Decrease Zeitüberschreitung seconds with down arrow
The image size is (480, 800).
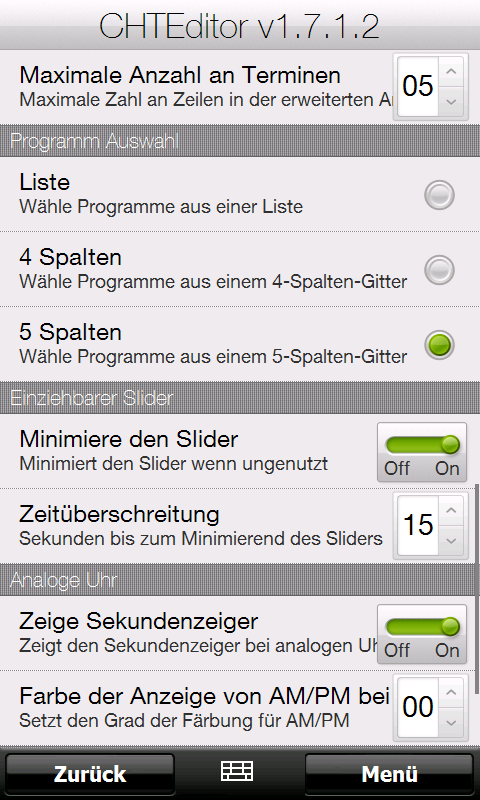451,540
